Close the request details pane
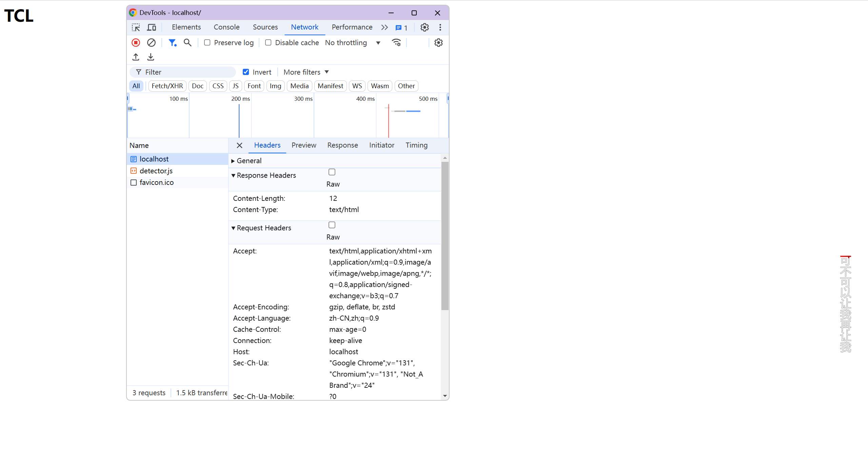The image size is (868, 457). (x=239, y=146)
